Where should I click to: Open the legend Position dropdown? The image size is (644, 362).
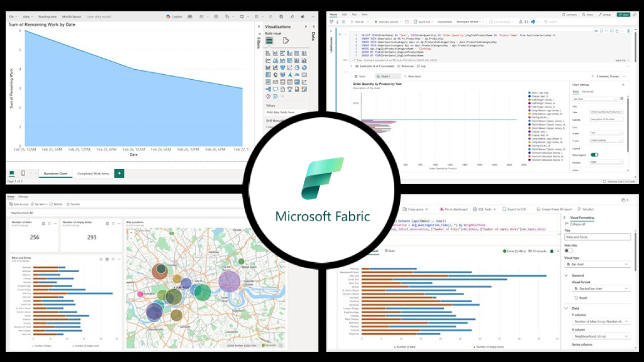pos(606,162)
